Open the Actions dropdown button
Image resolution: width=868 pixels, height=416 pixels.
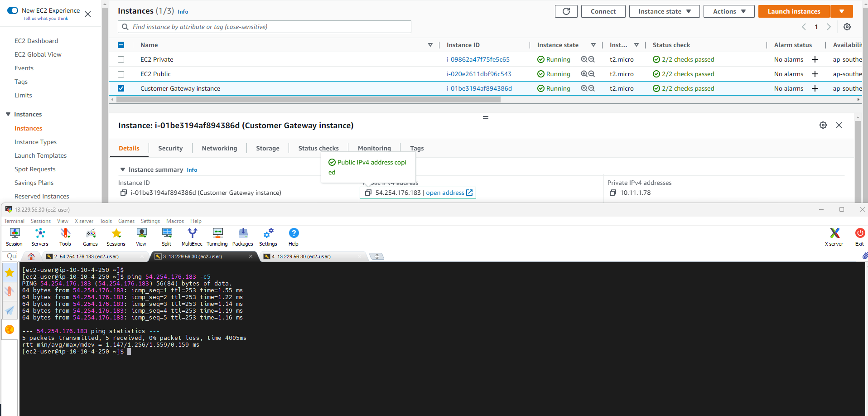(729, 11)
